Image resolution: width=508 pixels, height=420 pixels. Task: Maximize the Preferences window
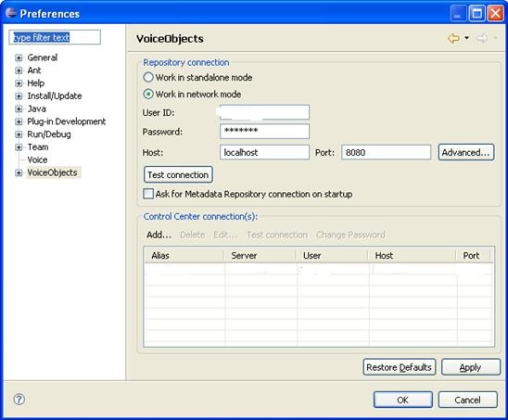(x=476, y=13)
